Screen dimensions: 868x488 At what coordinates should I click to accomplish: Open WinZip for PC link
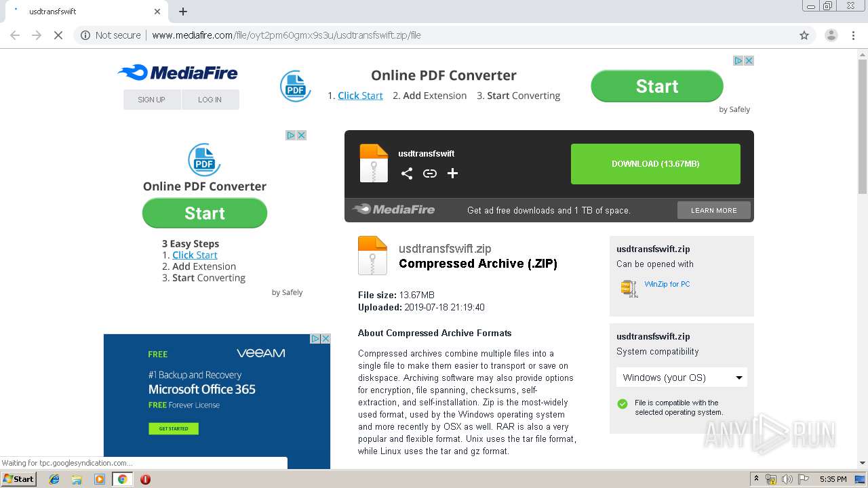click(x=667, y=284)
